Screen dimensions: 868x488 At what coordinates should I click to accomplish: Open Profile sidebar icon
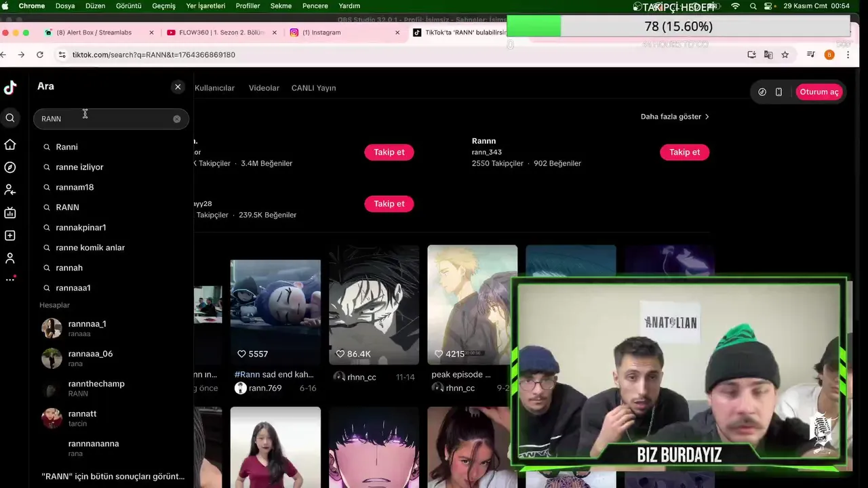10,258
